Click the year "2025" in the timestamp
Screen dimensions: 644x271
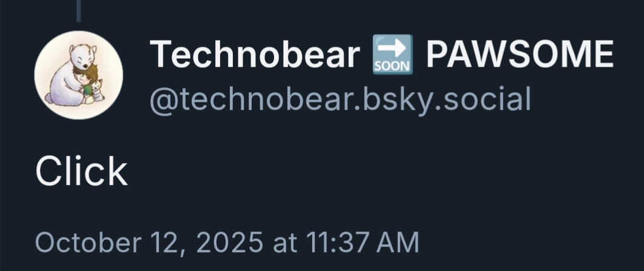click(x=230, y=243)
